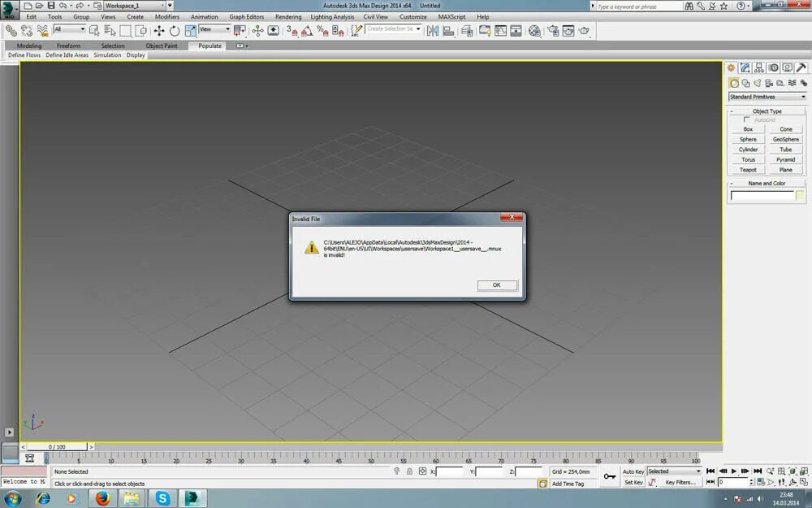Select Cameras category in Create panel
Image resolution: width=812 pixels, height=508 pixels.
click(769, 83)
